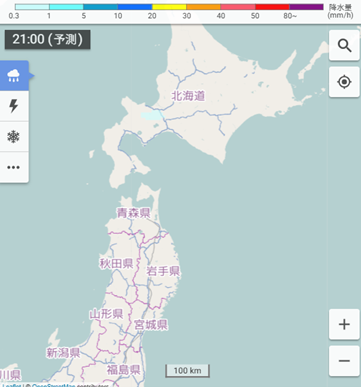Click the purple 80~ legend color
Viewport: 361px width, 387px height.
[306, 7]
